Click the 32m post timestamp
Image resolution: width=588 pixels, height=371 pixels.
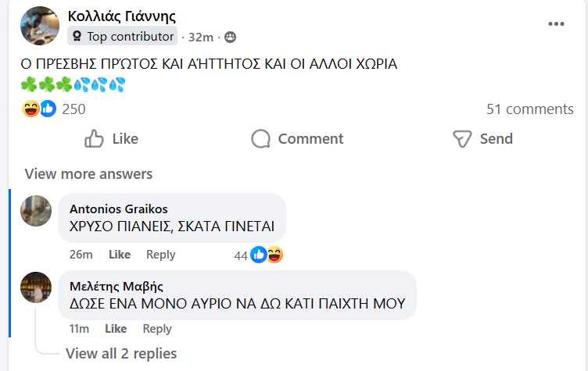click(203, 37)
